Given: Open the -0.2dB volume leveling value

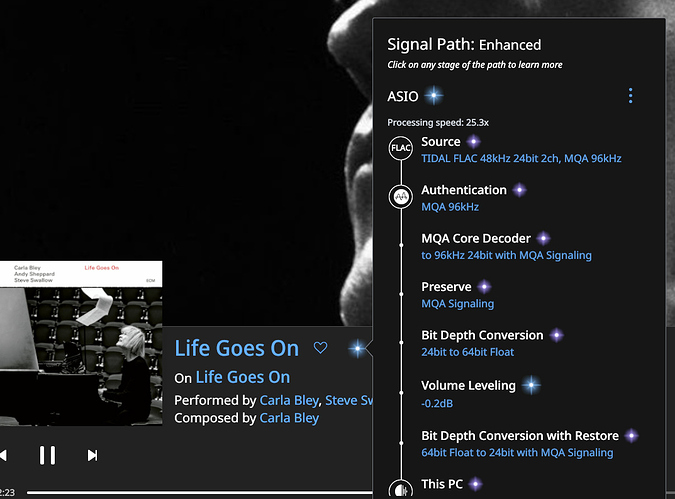Looking at the screenshot, I should point(437,404).
